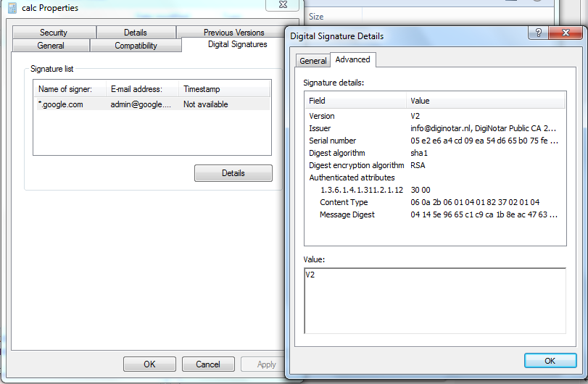
Task: Select the Advanced tab
Action: coord(352,59)
